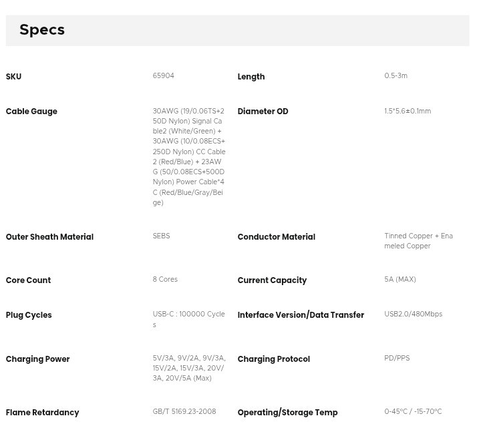Select the Current Capacity label

(272, 280)
